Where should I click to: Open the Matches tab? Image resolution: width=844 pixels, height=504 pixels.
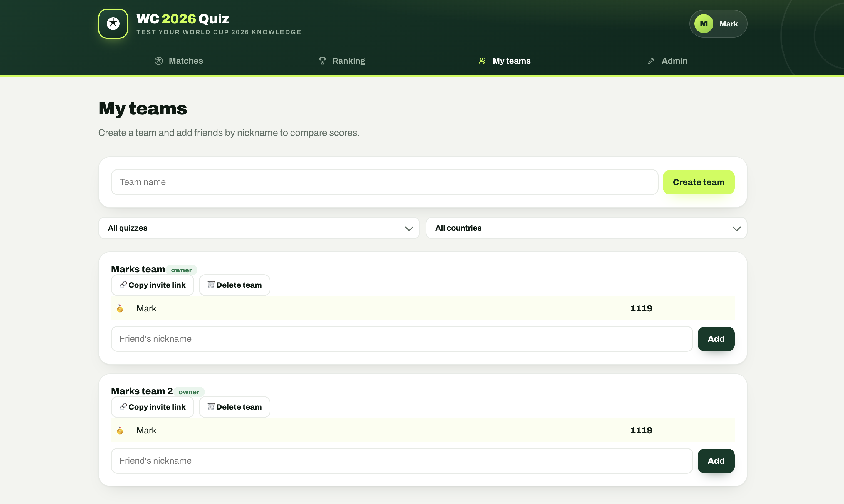click(179, 61)
